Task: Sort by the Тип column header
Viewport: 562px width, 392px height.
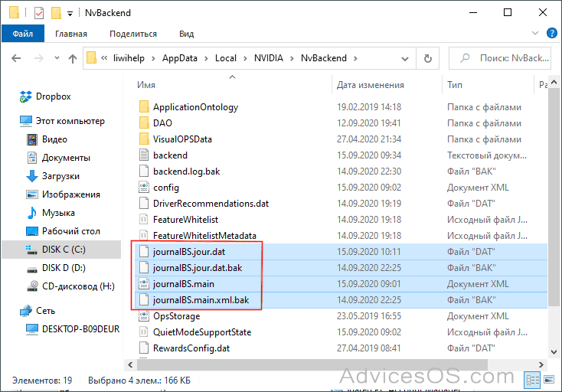Action: coord(455,85)
